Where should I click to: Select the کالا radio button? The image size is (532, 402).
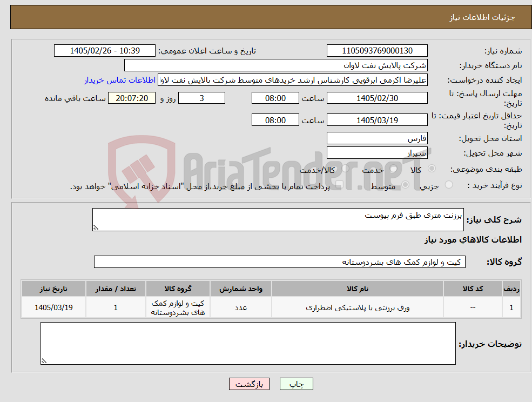[x=432, y=169]
